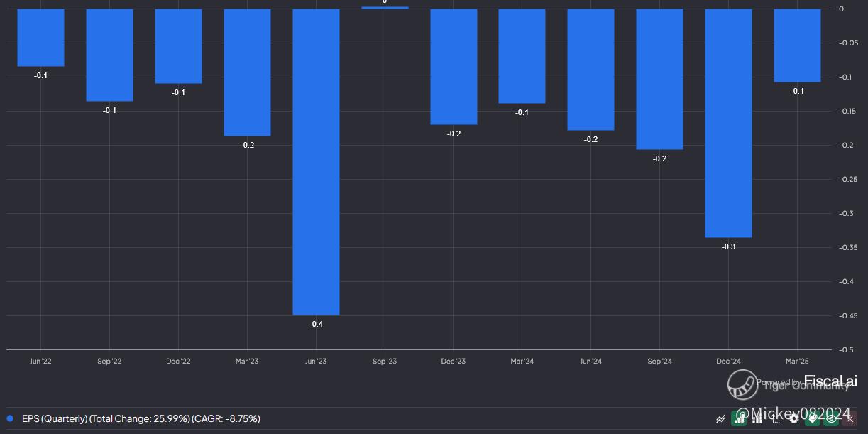Click the Fiscal.ai branding link
868x434 pixels.
[830, 381]
